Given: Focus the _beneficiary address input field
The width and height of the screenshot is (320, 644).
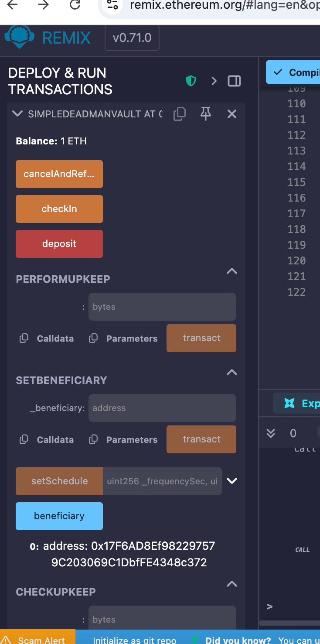Looking at the screenshot, I should point(162,408).
